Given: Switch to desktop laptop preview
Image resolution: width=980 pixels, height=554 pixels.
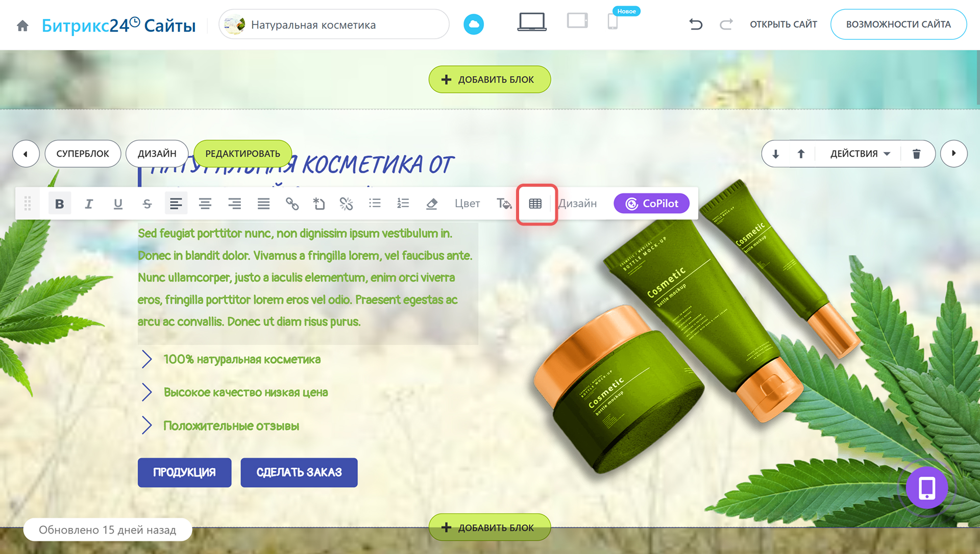Looking at the screenshot, I should click(532, 22).
